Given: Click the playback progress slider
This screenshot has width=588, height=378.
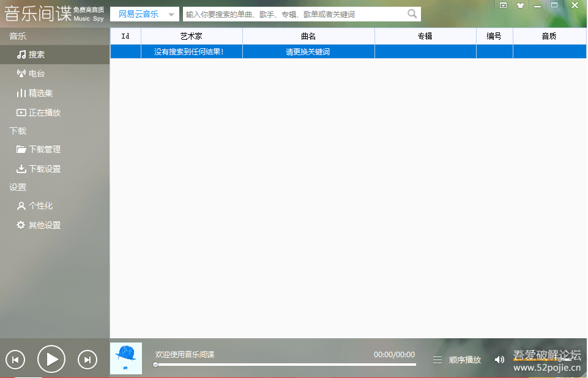Looking at the screenshot, I should click(x=285, y=365).
